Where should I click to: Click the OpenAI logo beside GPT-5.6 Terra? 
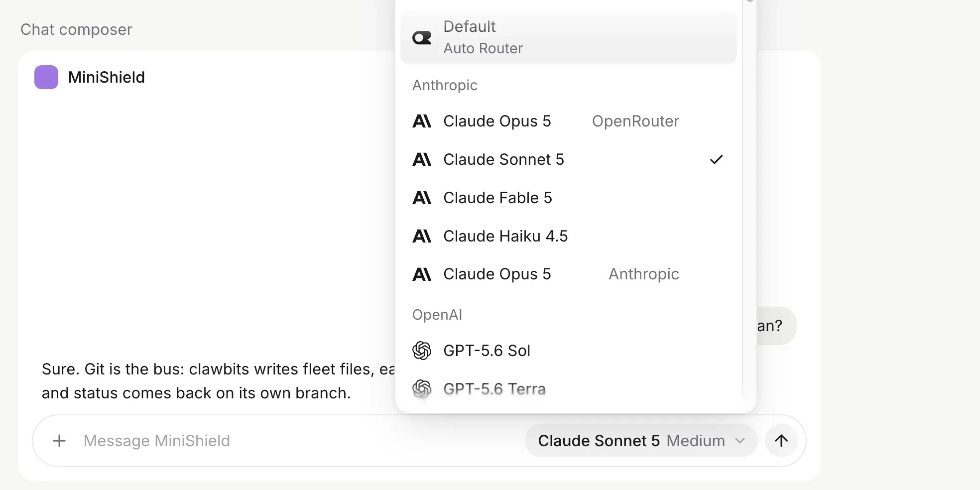422,389
